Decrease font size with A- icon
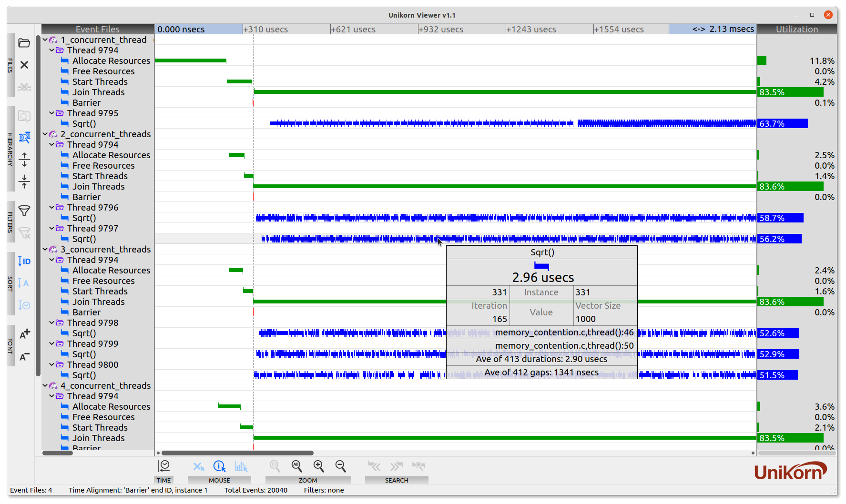This screenshot has height=504, width=846. point(24,356)
